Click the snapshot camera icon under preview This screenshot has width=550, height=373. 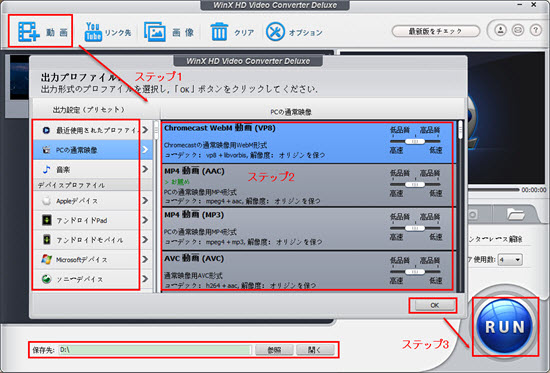(473, 214)
